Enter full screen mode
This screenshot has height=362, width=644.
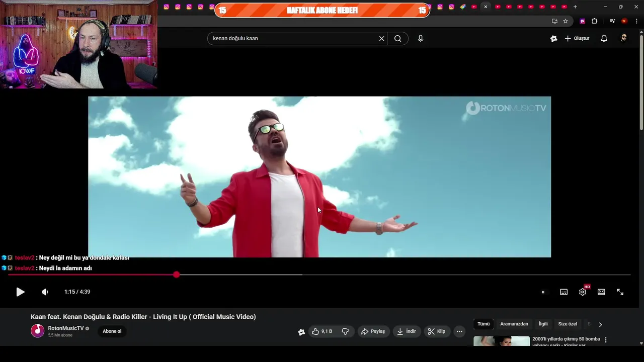pos(620,292)
